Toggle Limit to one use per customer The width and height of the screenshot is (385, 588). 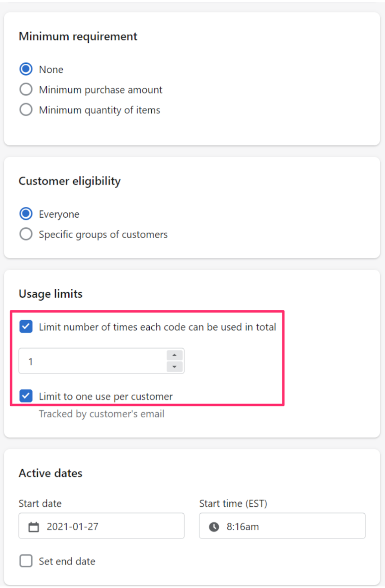click(x=26, y=396)
